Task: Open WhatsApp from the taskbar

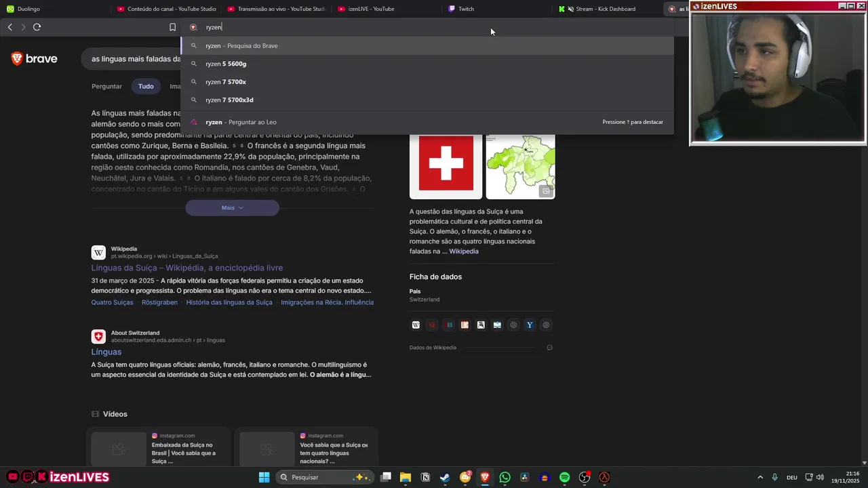Action: pos(505,477)
